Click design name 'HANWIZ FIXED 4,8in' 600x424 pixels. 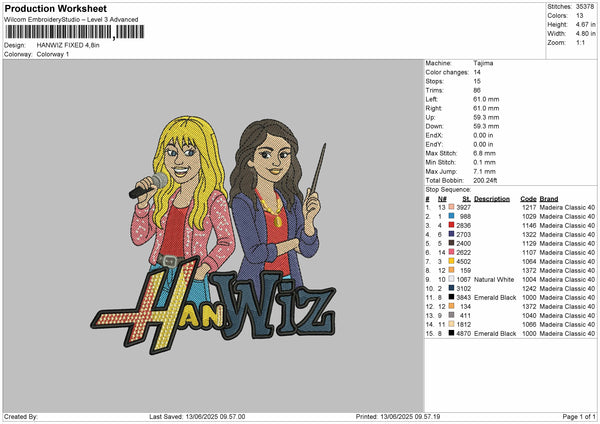[x=68, y=45]
